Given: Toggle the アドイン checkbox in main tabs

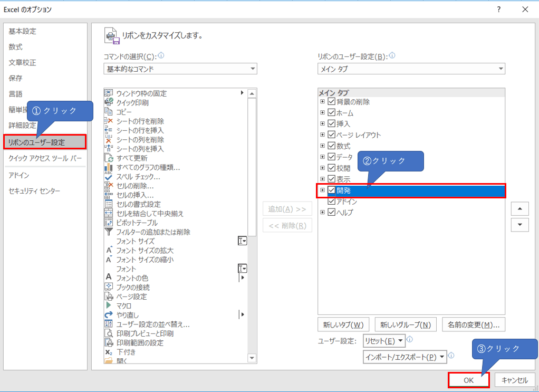Looking at the screenshot, I should click(x=331, y=201).
